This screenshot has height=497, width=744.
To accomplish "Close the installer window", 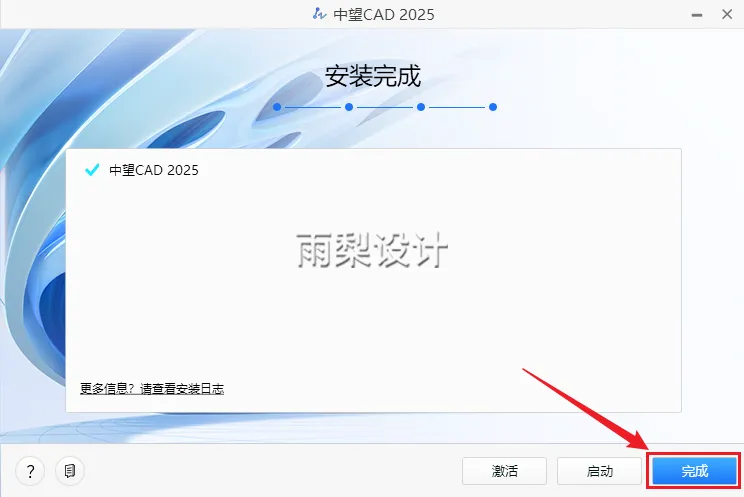I will pos(727,15).
